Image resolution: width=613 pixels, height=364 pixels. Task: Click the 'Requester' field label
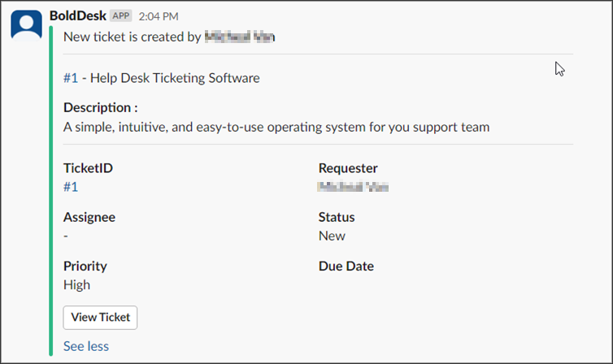(x=348, y=168)
